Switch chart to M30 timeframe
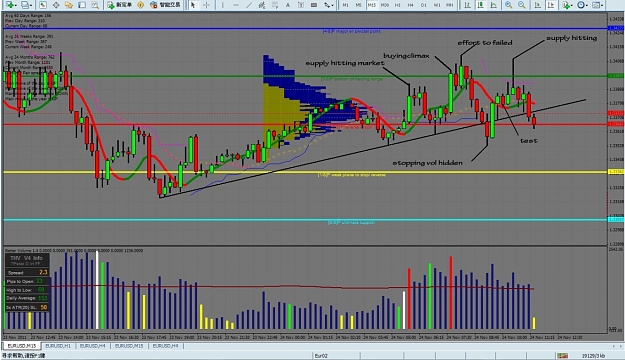 [x=385, y=5]
